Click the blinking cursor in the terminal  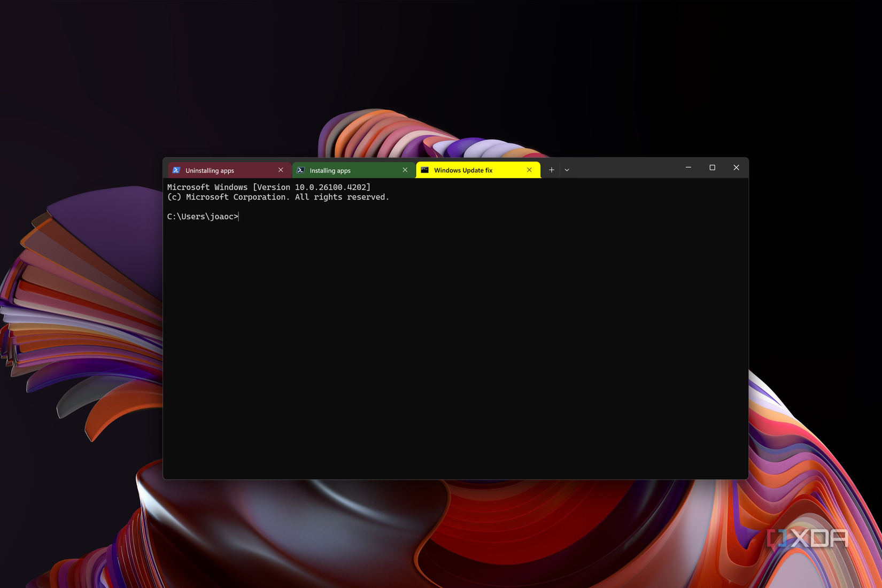pyautogui.click(x=238, y=216)
